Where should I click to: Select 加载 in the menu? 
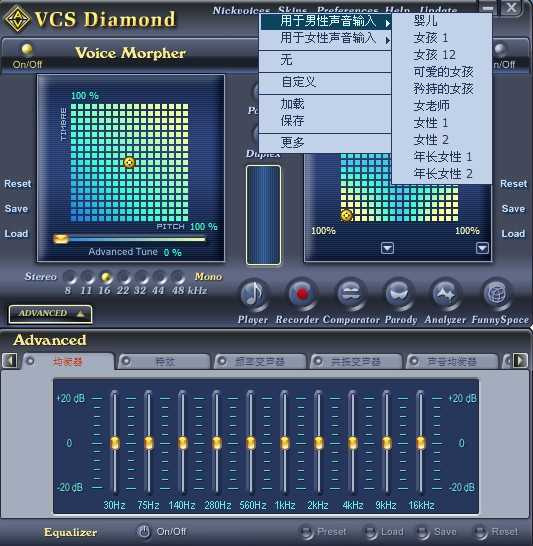(325, 104)
